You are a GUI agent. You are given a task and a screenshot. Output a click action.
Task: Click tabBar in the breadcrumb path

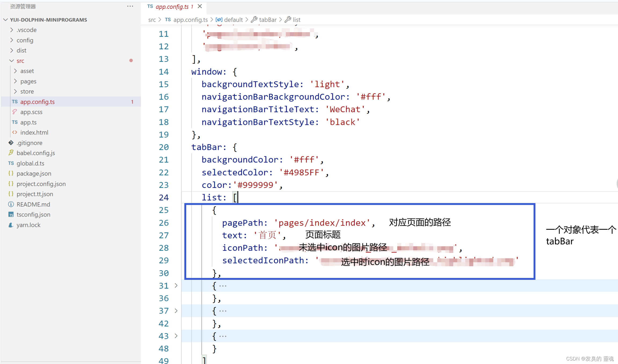tap(268, 20)
